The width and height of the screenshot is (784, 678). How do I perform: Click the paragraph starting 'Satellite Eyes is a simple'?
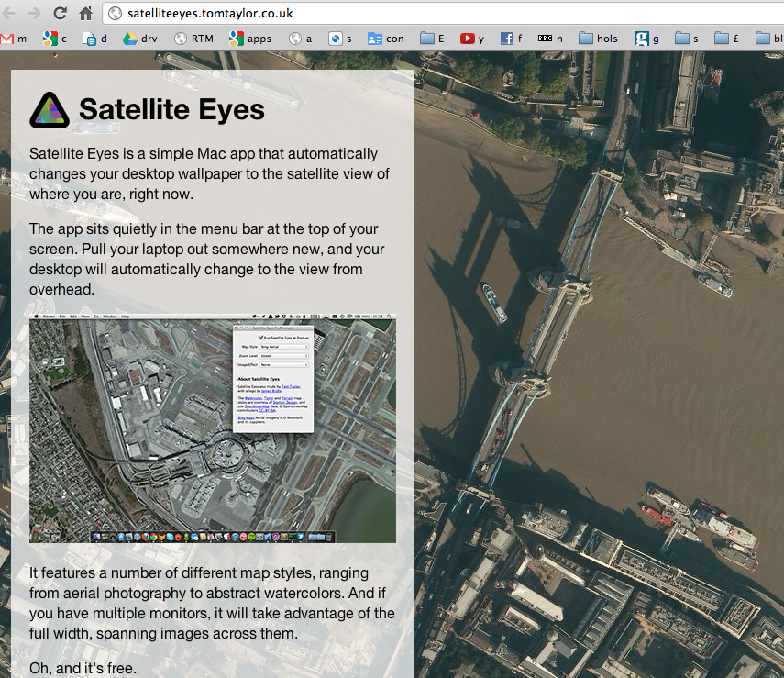click(x=209, y=173)
